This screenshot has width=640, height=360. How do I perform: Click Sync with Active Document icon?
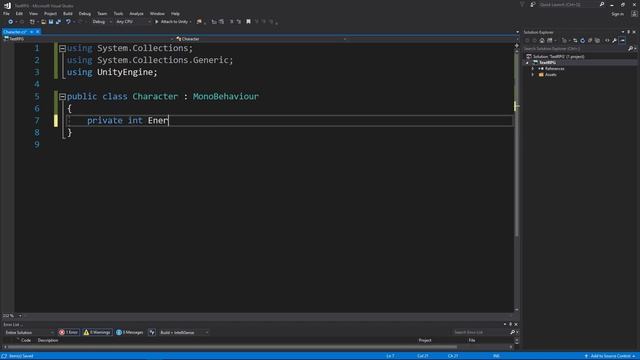(x=575, y=40)
